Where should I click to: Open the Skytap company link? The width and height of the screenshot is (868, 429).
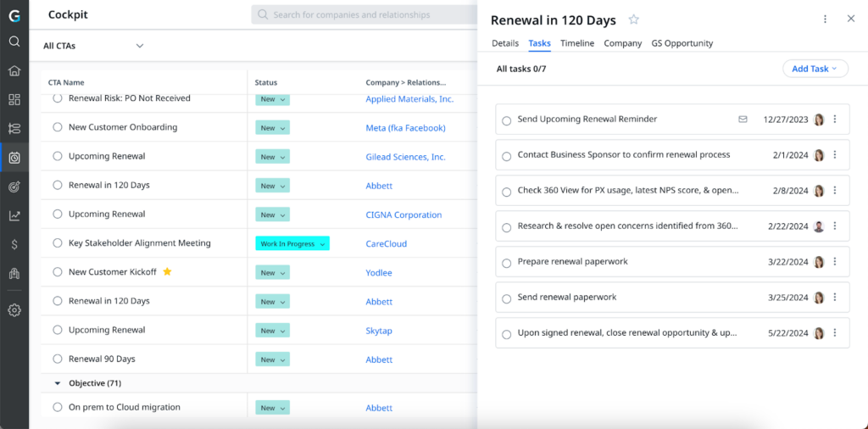[379, 331]
